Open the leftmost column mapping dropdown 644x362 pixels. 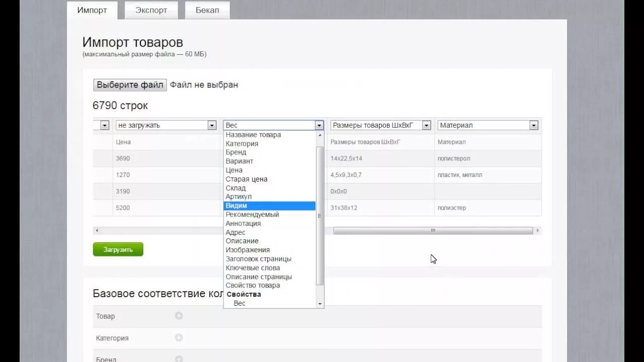click(x=104, y=125)
